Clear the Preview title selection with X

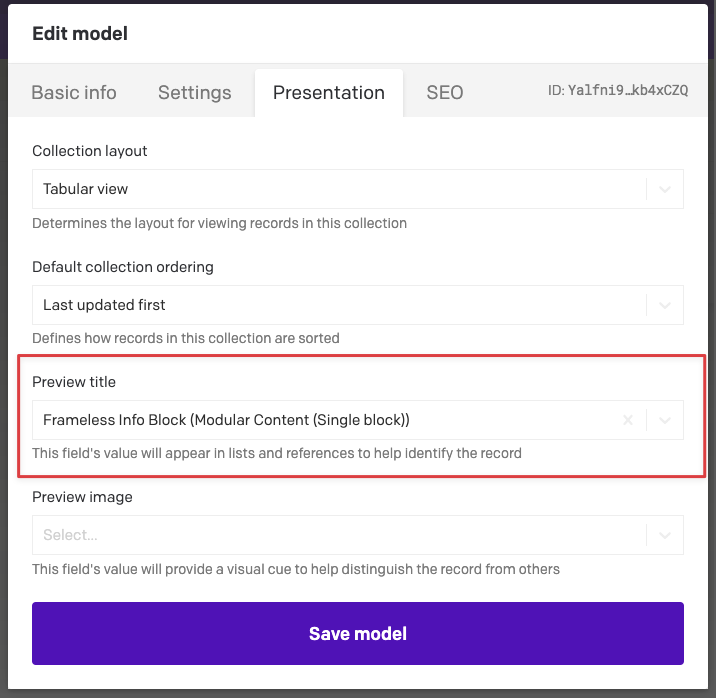coord(628,421)
